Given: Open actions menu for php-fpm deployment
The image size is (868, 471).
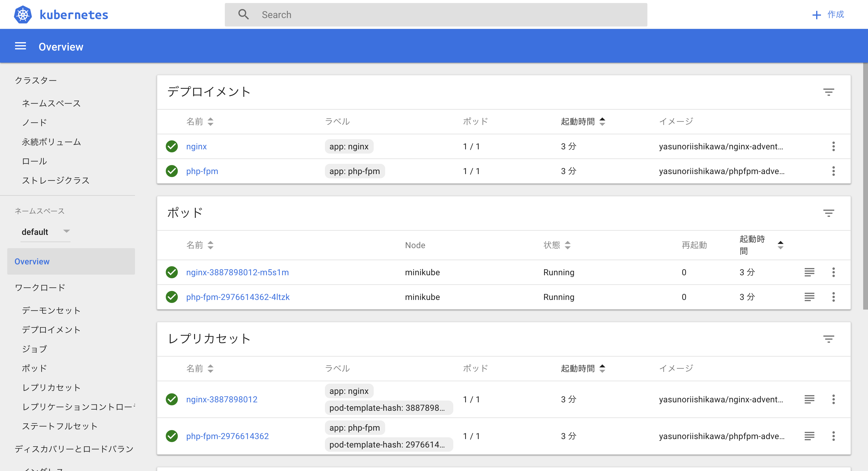Looking at the screenshot, I should coord(833,171).
